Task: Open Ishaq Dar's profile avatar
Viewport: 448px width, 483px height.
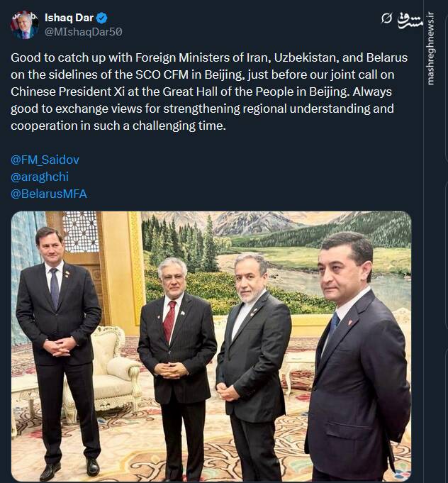Action: click(x=24, y=25)
